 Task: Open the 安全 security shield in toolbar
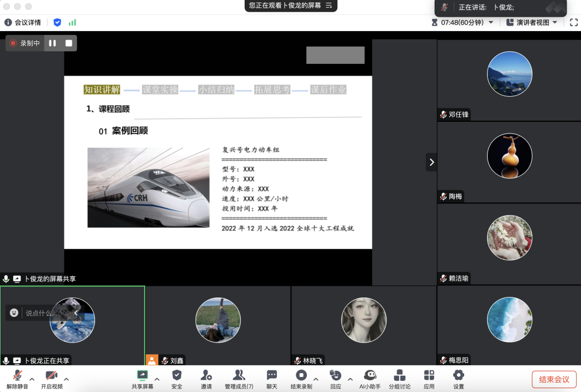pos(177,379)
